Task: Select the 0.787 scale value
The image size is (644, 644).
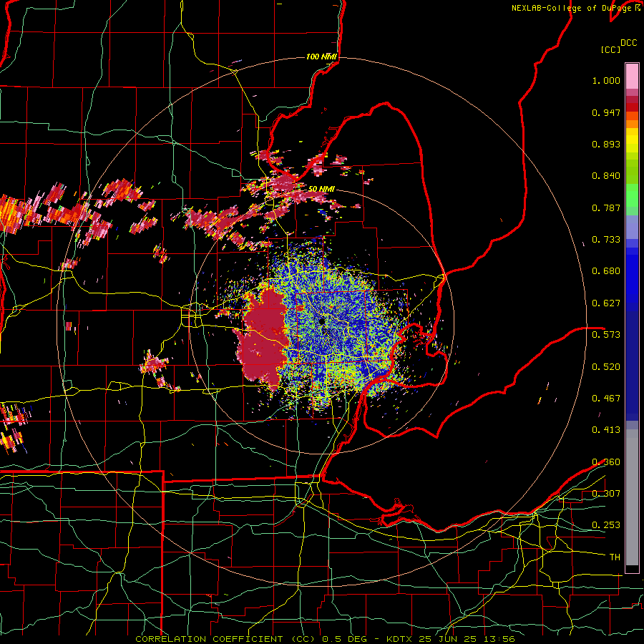Action: (606, 208)
